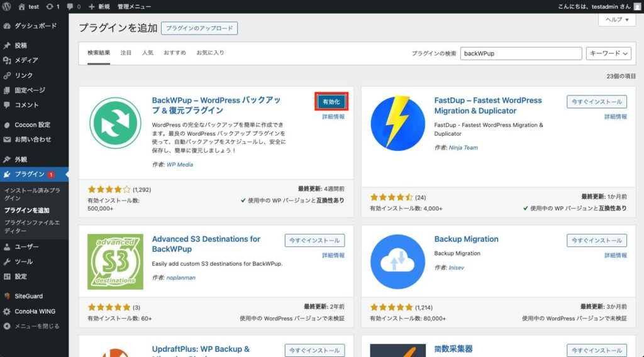Click the FastDup lightning logo
Viewport: 644px width, 357px height.
[x=397, y=123]
